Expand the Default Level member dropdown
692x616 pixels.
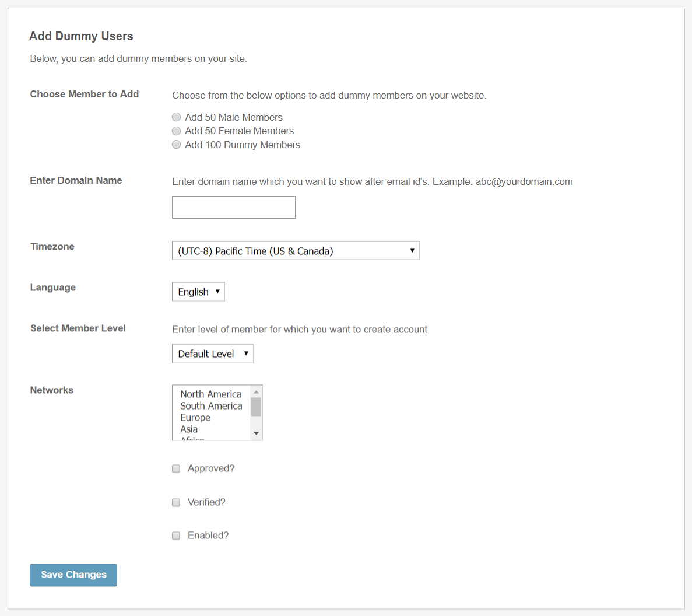click(212, 353)
